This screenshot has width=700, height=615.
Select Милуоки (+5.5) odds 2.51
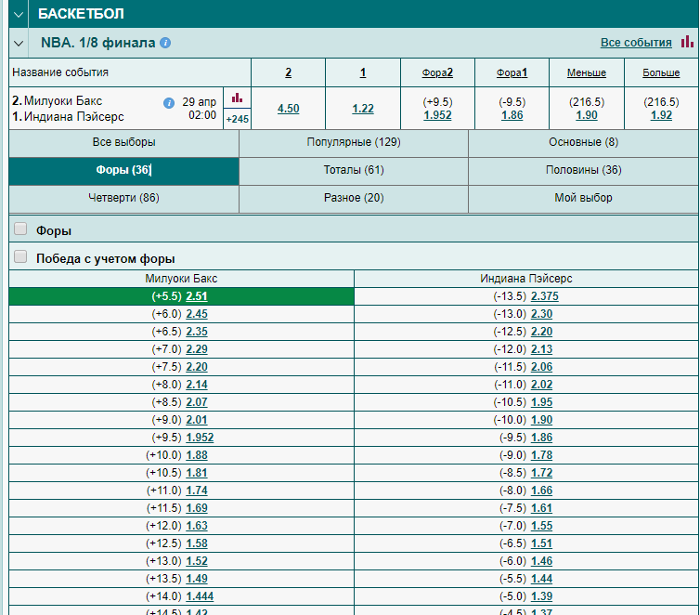(197, 296)
